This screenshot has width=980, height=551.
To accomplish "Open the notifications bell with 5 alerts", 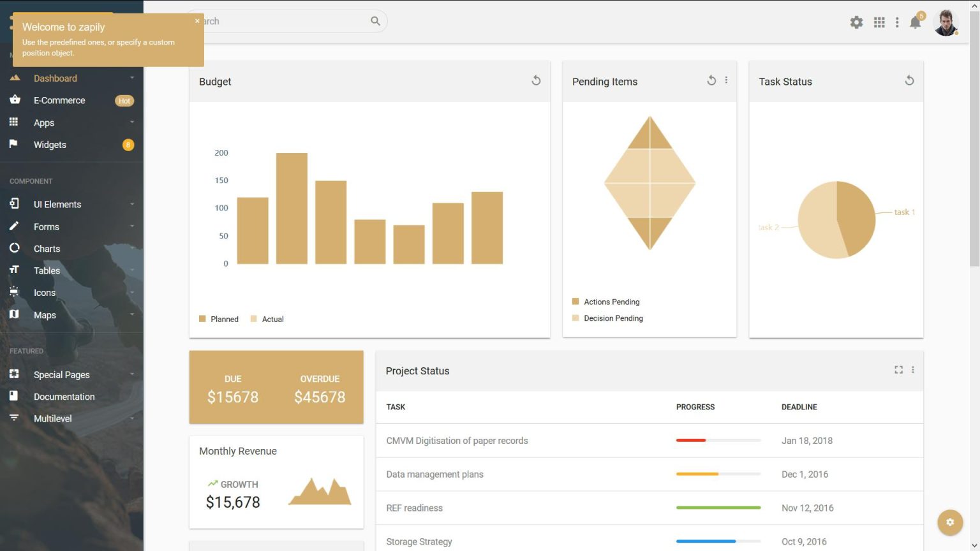I will (915, 22).
